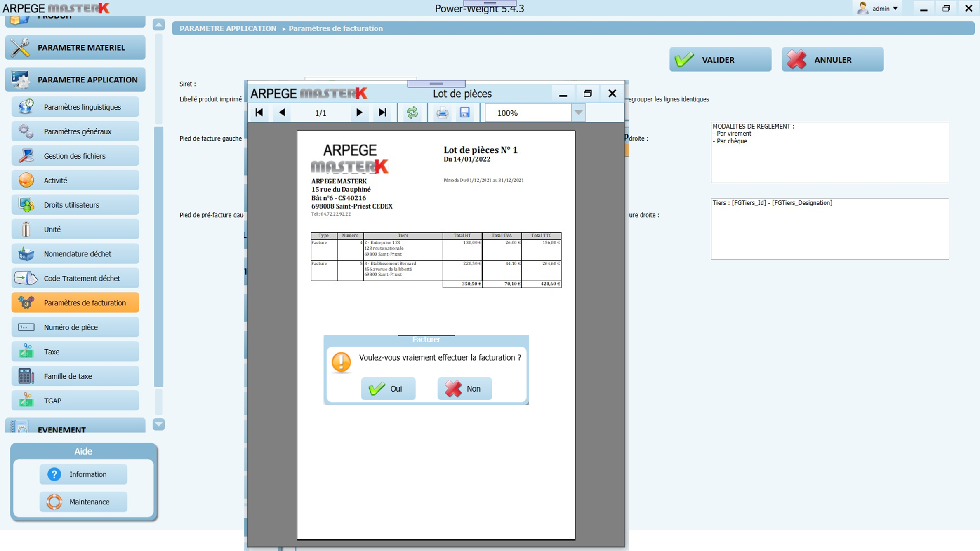The width and height of the screenshot is (980, 551).
Task: Refresh the Lot de pièces report
Action: click(x=412, y=113)
